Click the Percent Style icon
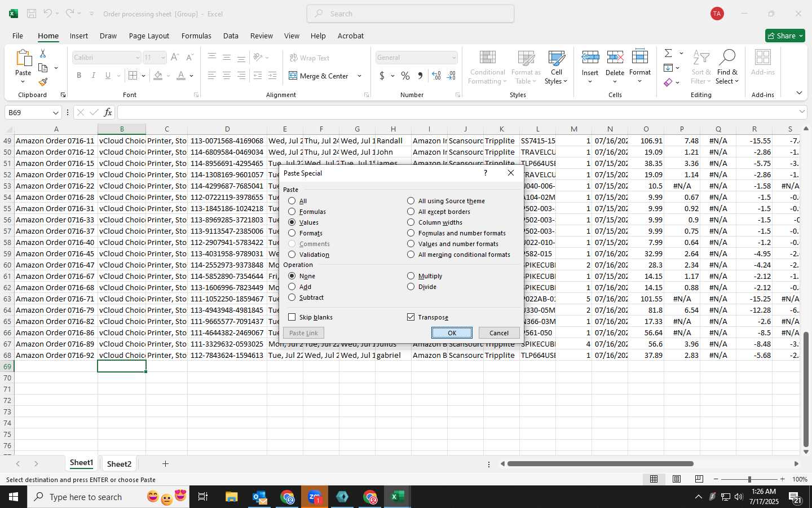The width and height of the screenshot is (812, 508). pyautogui.click(x=405, y=76)
